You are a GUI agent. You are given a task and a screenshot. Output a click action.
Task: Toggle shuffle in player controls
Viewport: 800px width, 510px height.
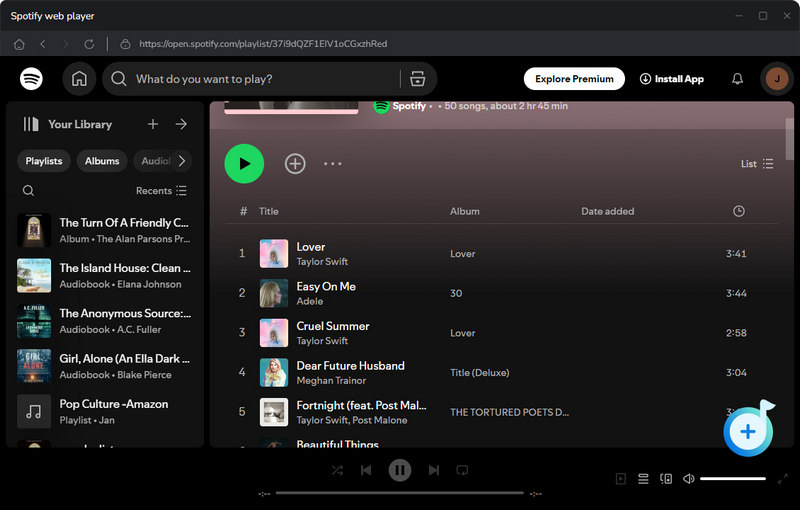click(x=337, y=470)
